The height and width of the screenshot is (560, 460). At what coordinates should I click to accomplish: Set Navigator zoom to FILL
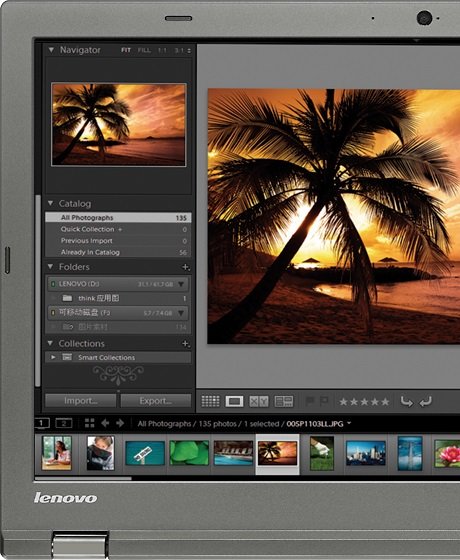point(144,50)
